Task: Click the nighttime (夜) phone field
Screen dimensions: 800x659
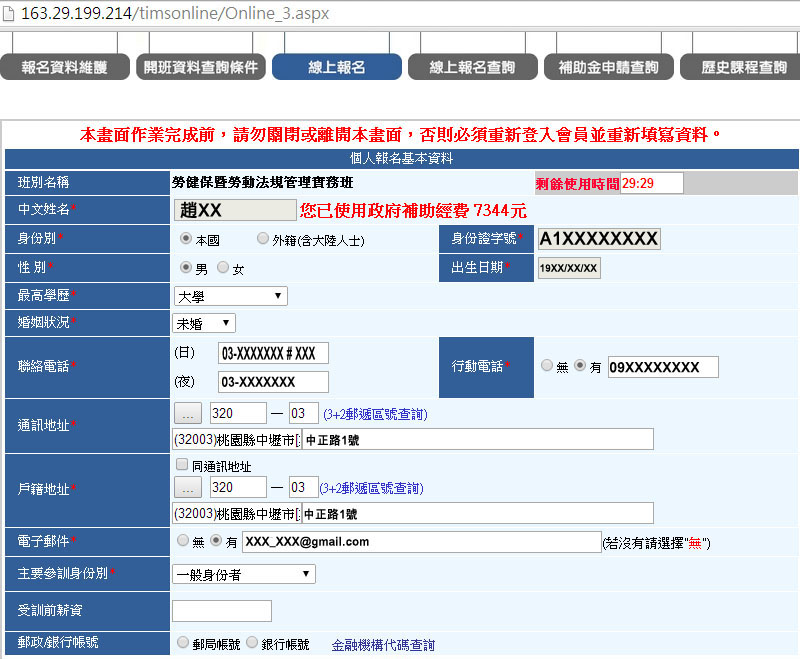Action: point(273,382)
